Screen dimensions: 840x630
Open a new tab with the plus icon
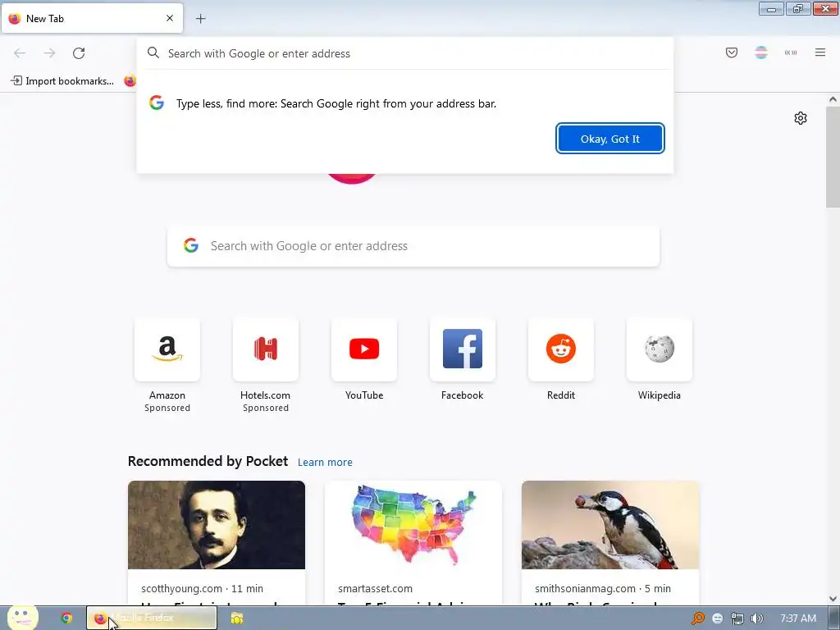pyautogui.click(x=200, y=19)
